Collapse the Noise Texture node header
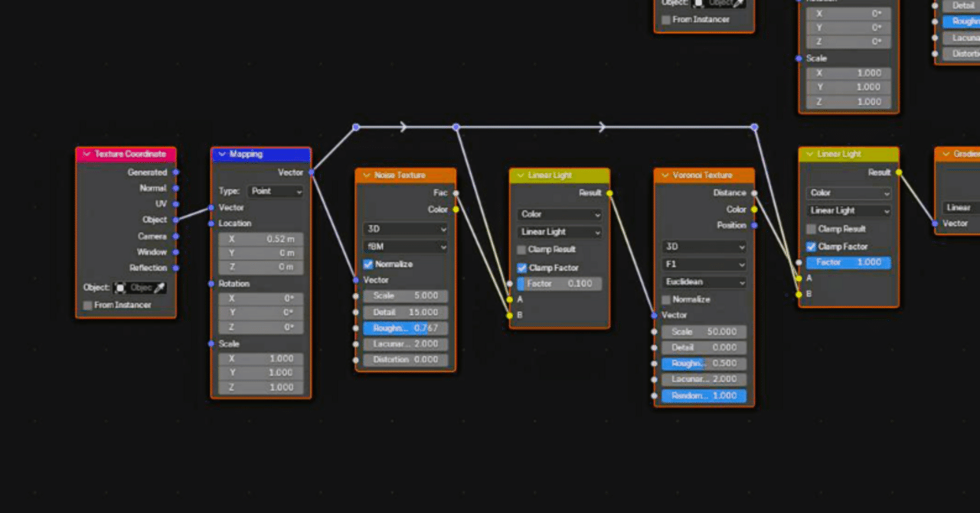 [x=366, y=175]
